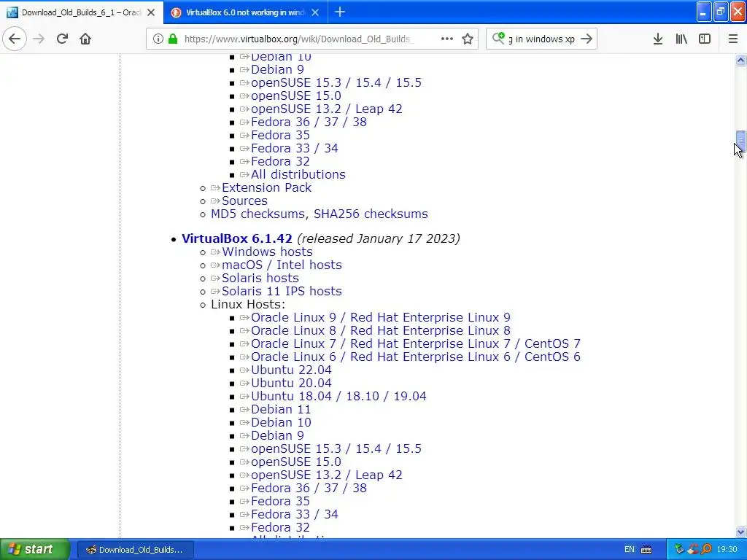This screenshot has height=560, width=747.
Task: Close the VirtualBox 6.0 not working tab
Action: (x=315, y=13)
